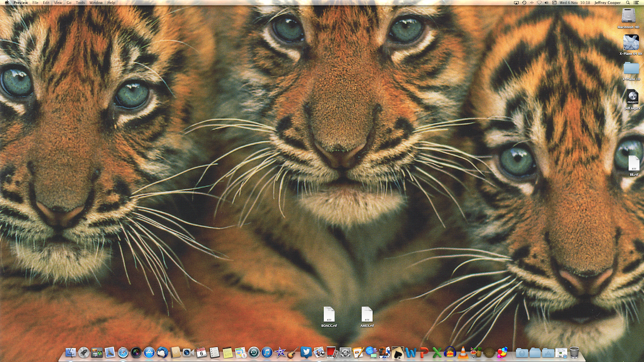The height and width of the screenshot is (362, 644).
Task: Open iMovie star icon in Dock
Action: [280, 352]
